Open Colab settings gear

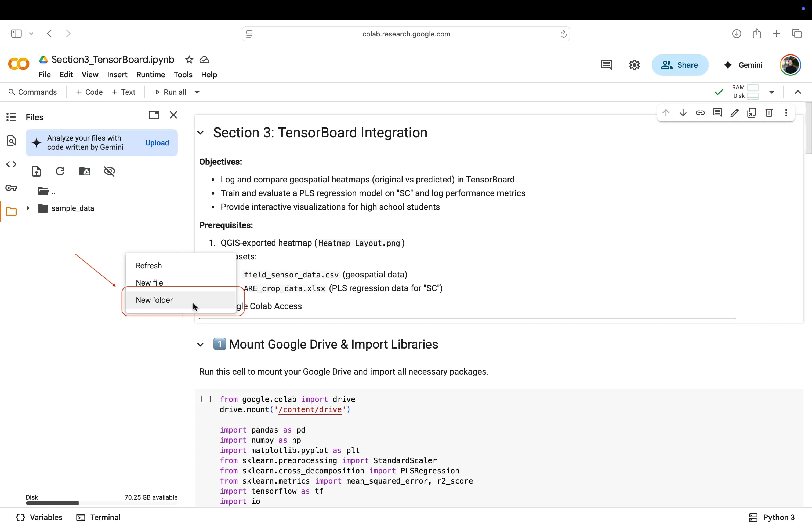coord(634,65)
